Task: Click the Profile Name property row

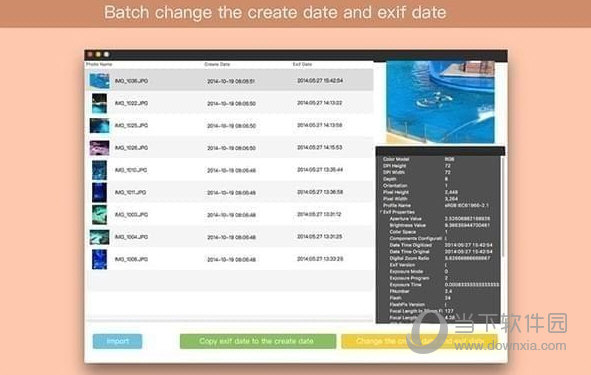Action: 440,205
